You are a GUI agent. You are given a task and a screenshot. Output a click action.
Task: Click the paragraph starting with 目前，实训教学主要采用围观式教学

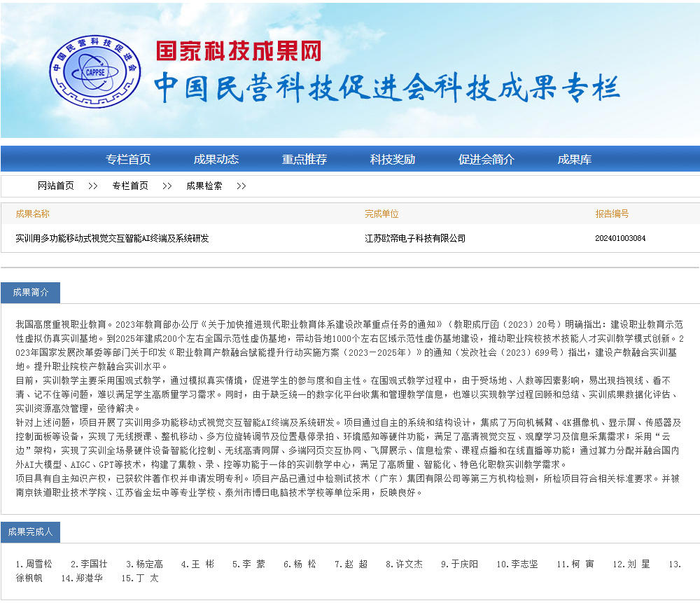click(348, 394)
